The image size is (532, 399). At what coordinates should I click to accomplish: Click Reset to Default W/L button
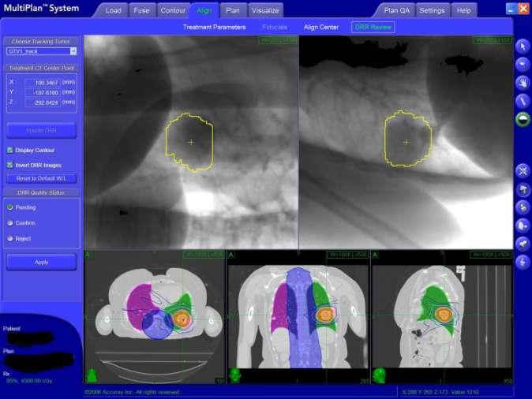point(41,178)
